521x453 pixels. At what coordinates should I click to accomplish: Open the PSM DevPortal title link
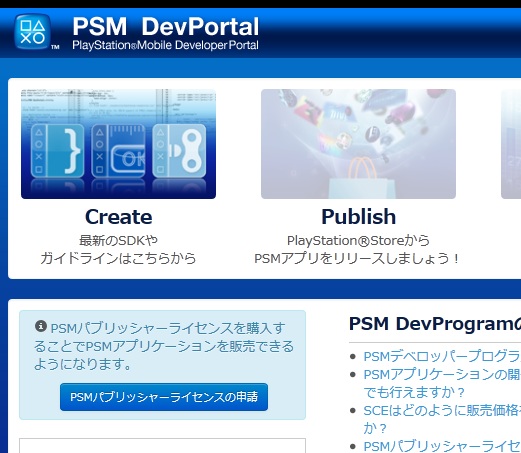(x=166, y=26)
